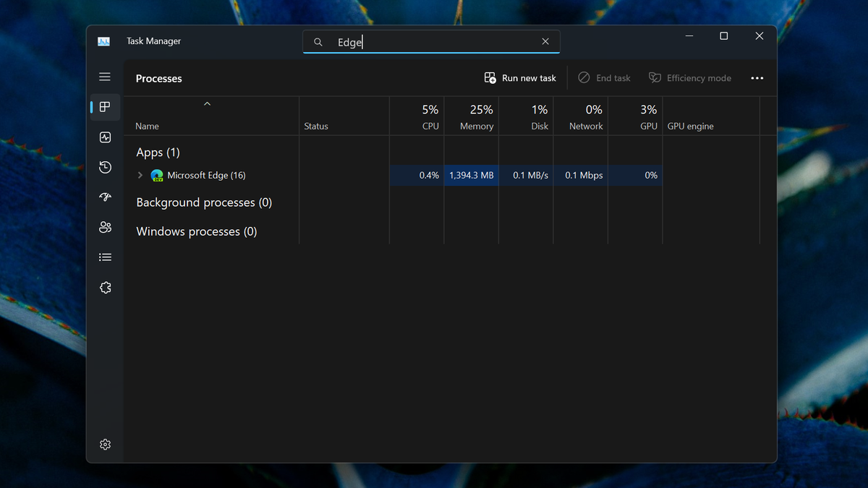The height and width of the screenshot is (488, 868).
Task: Enable Efficiency mode for Edge
Action: 689,77
